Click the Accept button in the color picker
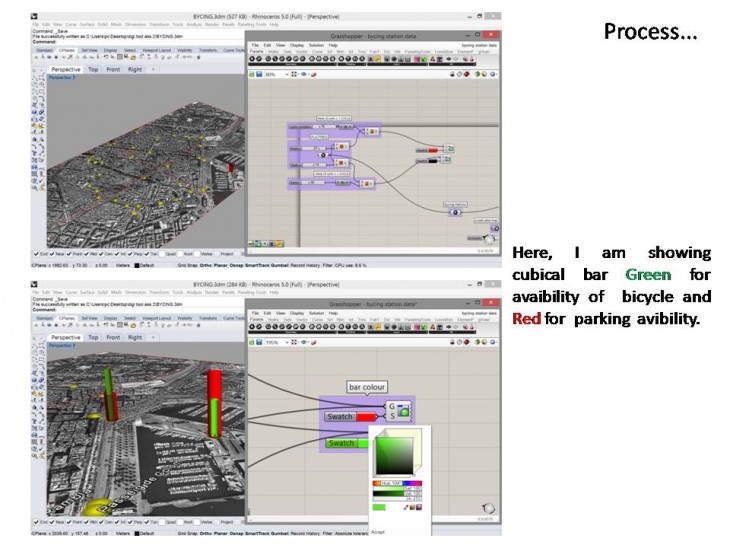The height and width of the screenshot is (548, 730). click(378, 532)
